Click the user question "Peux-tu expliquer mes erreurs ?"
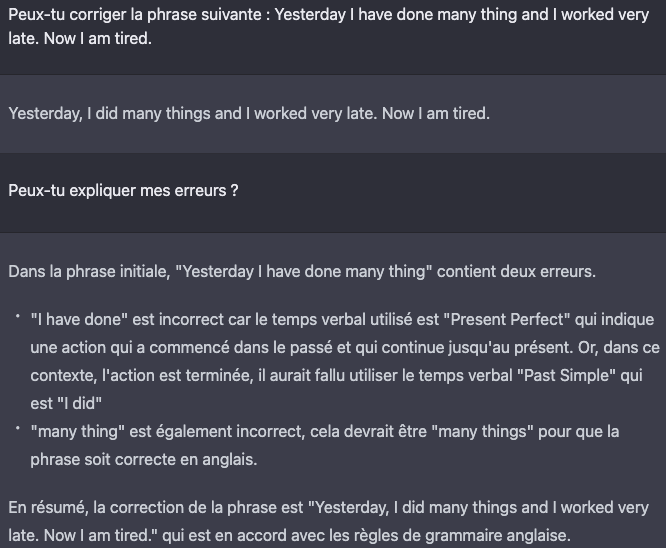The image size is (666, 548). [x=123, y=190]
